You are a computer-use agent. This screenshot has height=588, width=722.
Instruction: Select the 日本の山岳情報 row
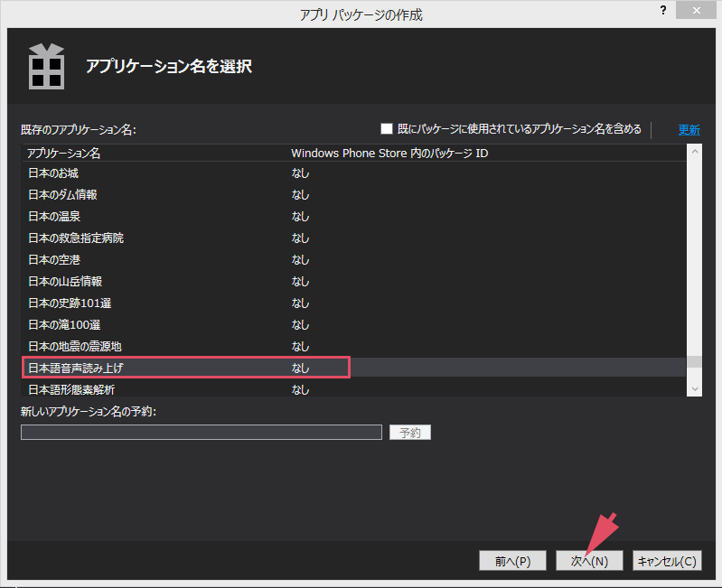353,281
